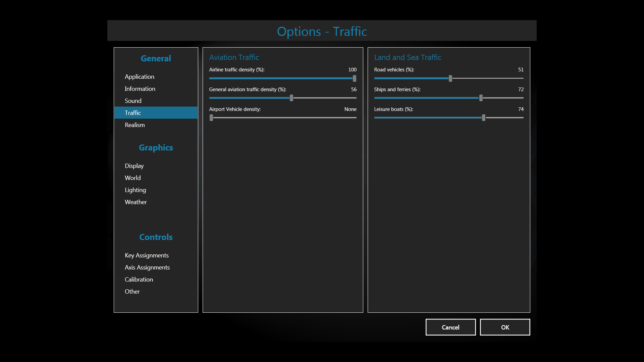Select Information in General section
The image size is (644, 362).
140,89
